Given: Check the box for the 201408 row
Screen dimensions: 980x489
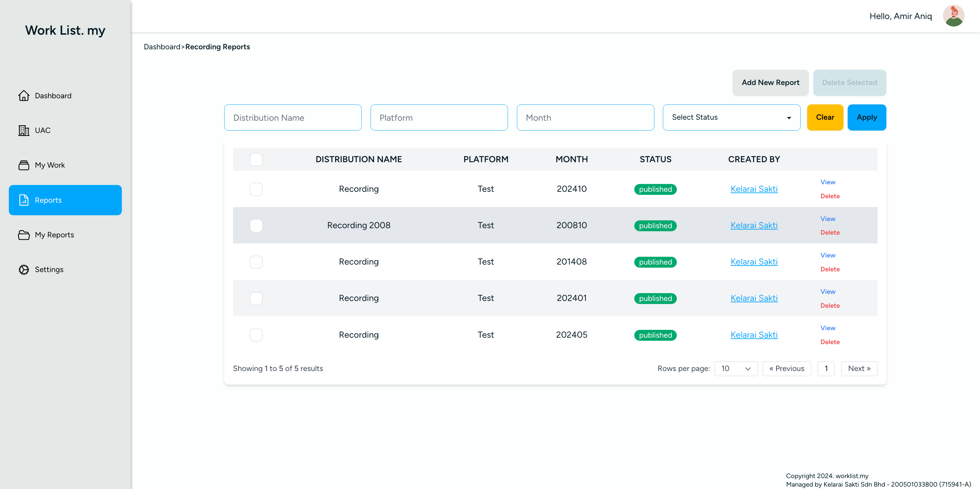Looking at the screenshot, I should (256, 262).
